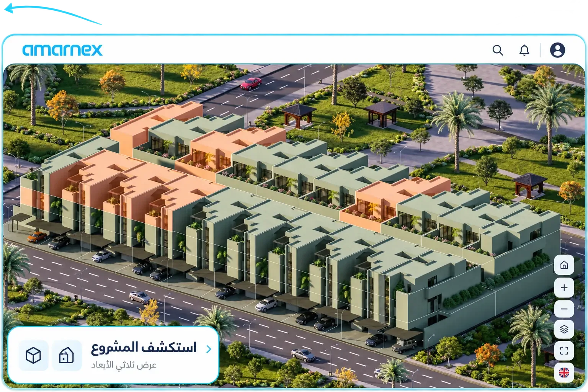The image size is (588, 392).
Task: Click the home view icon on the map
Action: (x=564, y=265)
